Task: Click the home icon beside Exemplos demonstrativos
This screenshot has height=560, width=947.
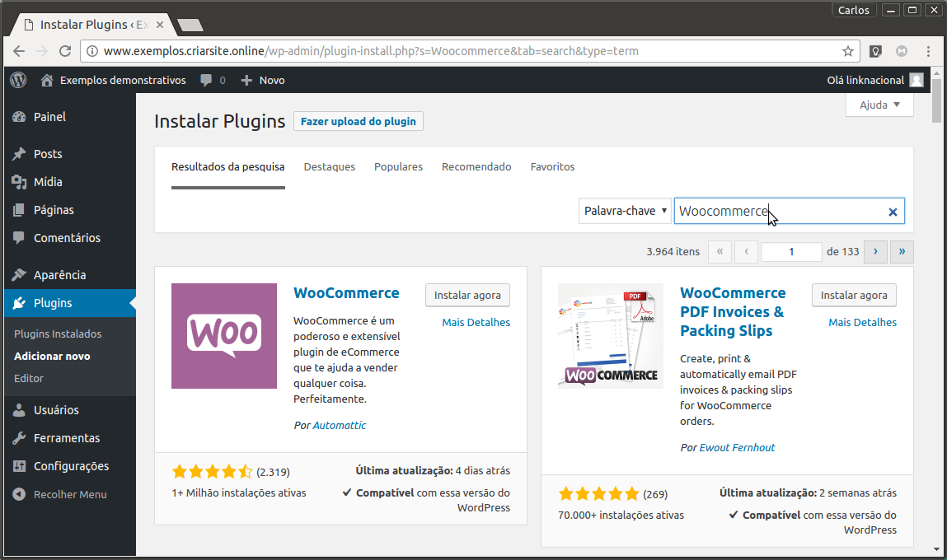Action: (x=47, y=80)
